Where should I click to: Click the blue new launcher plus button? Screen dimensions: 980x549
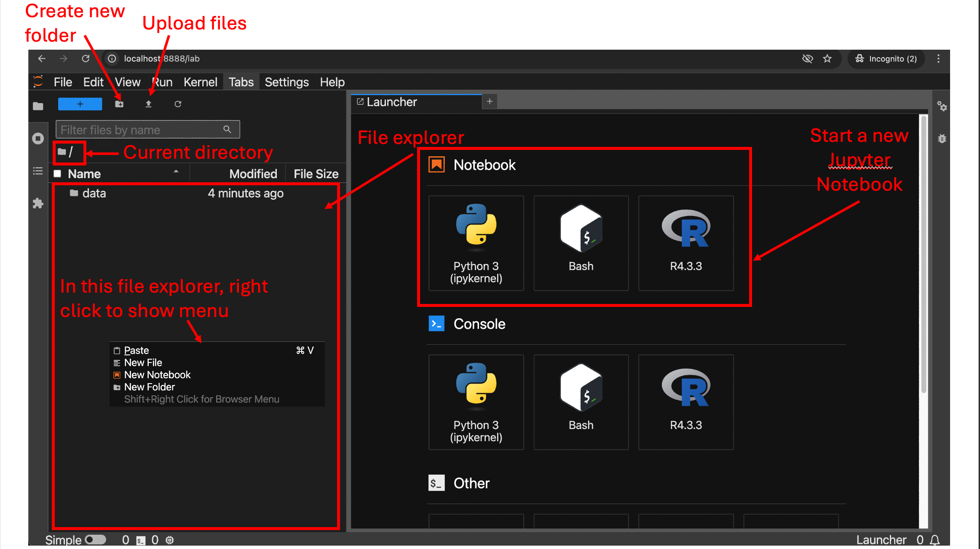pos(80,104)
